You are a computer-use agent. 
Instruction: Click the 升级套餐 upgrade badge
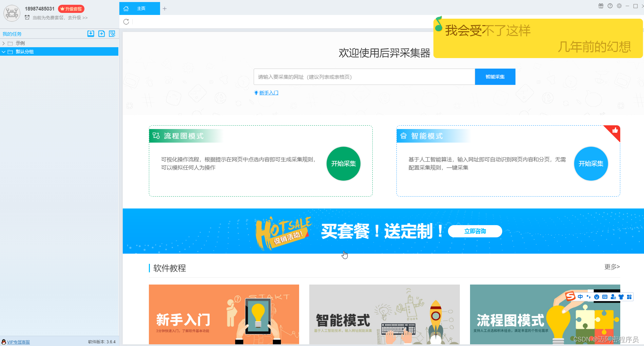coord(71,9)
